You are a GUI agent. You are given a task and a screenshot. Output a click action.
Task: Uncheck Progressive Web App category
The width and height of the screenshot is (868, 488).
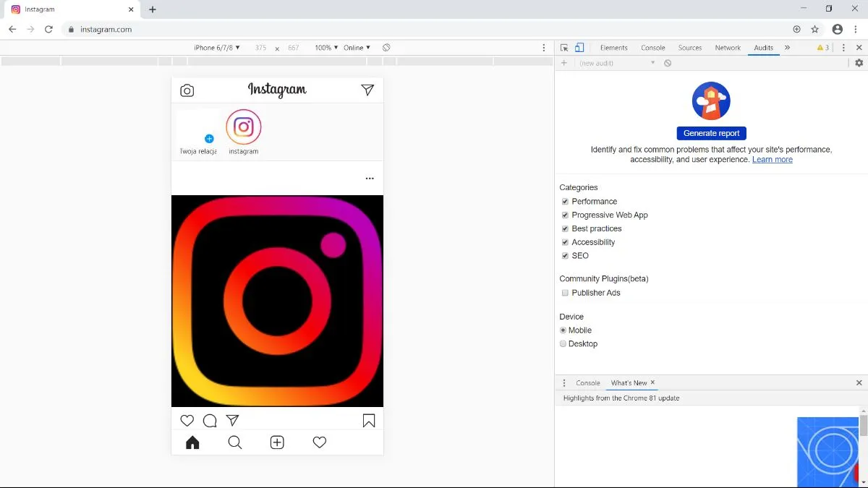pos(565,215)
